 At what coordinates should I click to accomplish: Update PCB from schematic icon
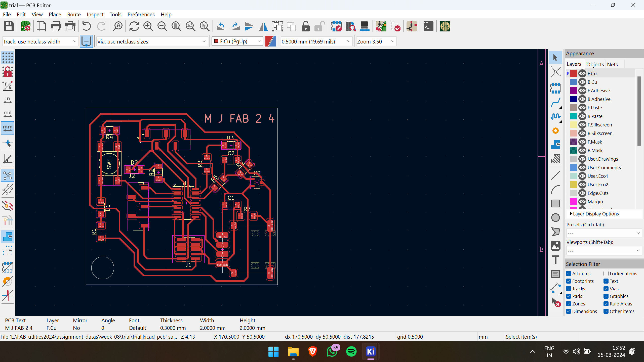[381, 26]
